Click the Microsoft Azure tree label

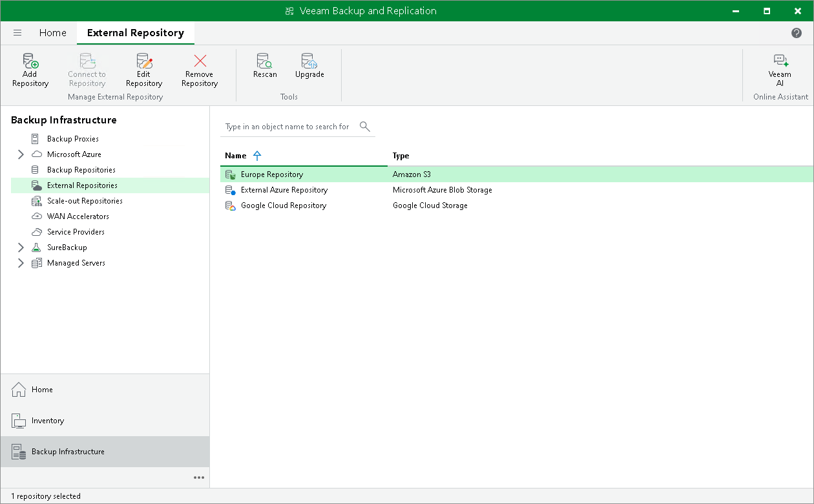74,154
